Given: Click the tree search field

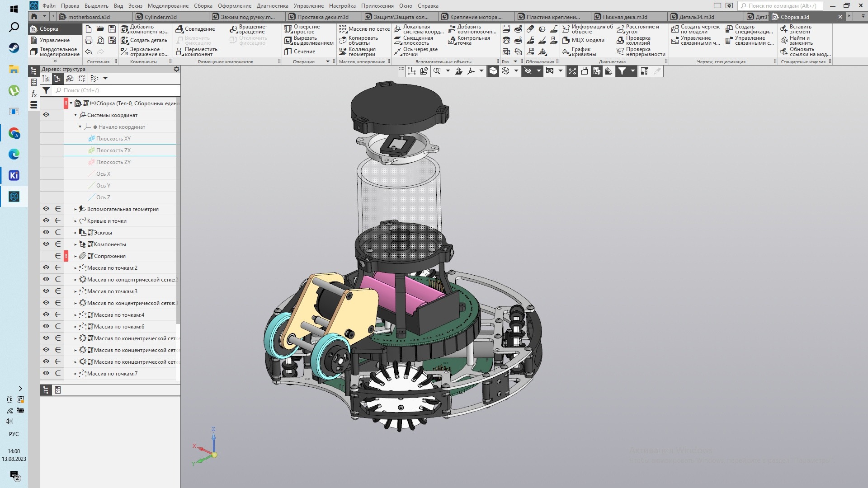Looking at the screenshot, I should point(117,90).
